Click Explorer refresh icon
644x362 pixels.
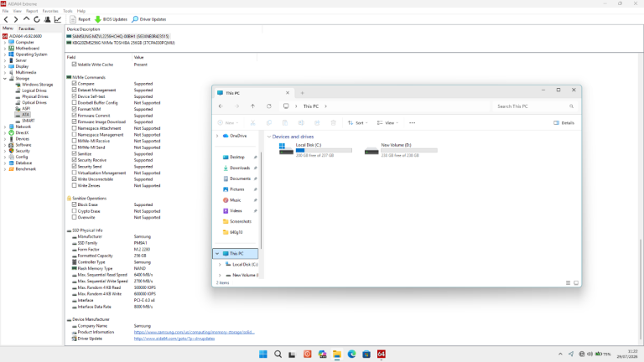pos(269,106)
